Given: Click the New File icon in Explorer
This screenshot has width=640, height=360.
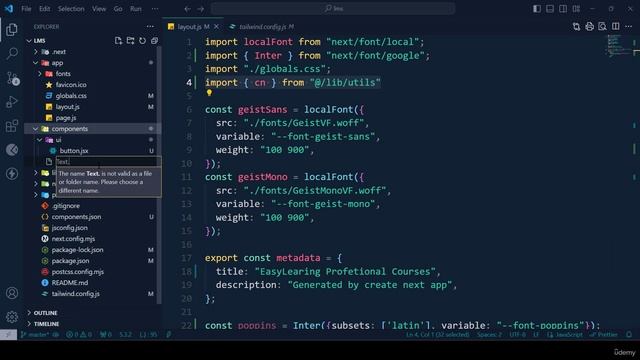Looking at the screenshot, I should (118, 40).
